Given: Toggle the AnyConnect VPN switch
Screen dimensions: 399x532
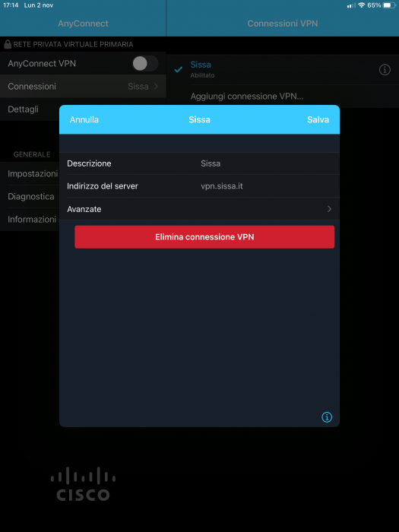Looking at the screenshot, I should [145, 63].
